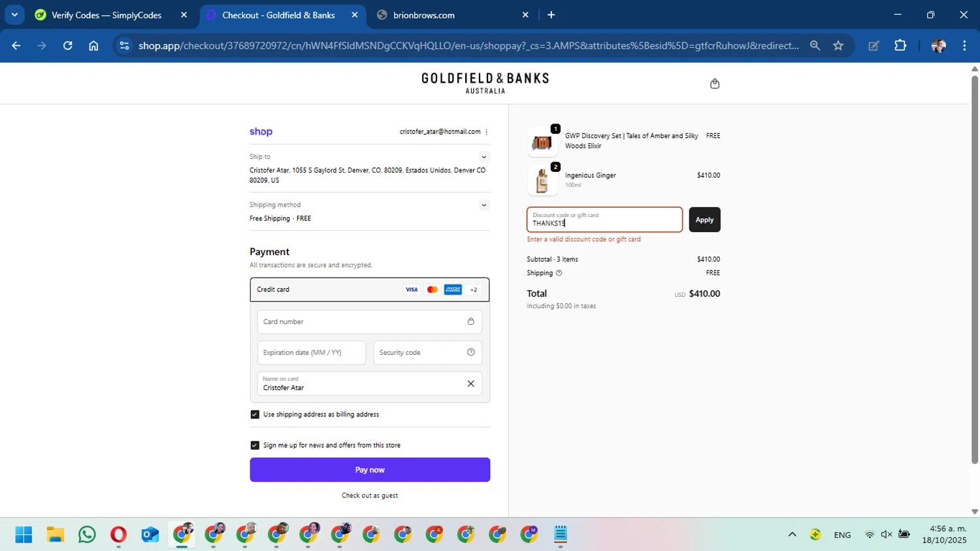Click the lock icon in Card number field
The image size is (980, 551).
coord(470,322)
